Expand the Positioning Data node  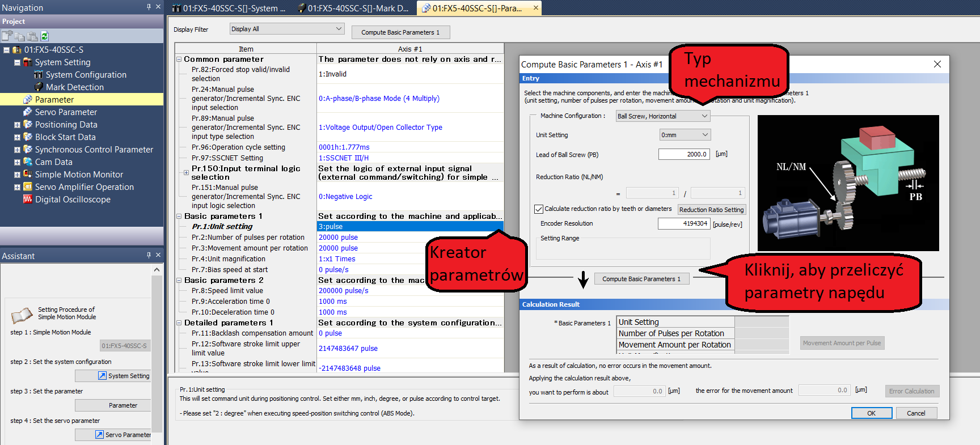click(x=17, y=125)
